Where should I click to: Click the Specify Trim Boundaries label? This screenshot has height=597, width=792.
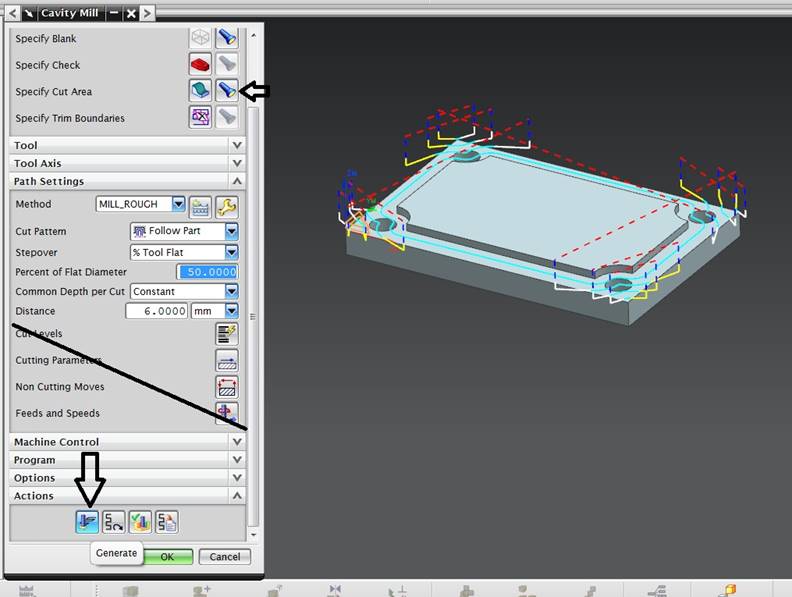coord(70,118)
